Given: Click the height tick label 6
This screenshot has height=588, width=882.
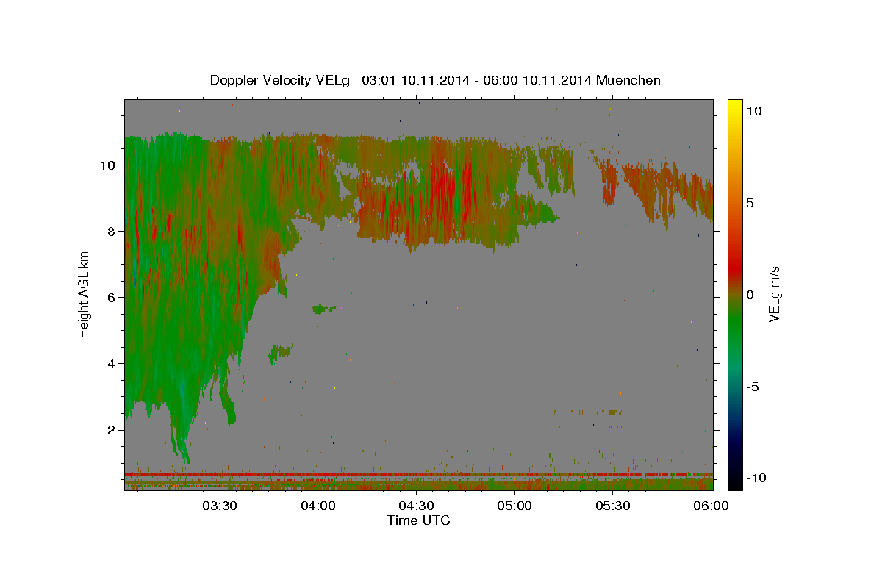Looking at the screenshot, I should [110, 297].
